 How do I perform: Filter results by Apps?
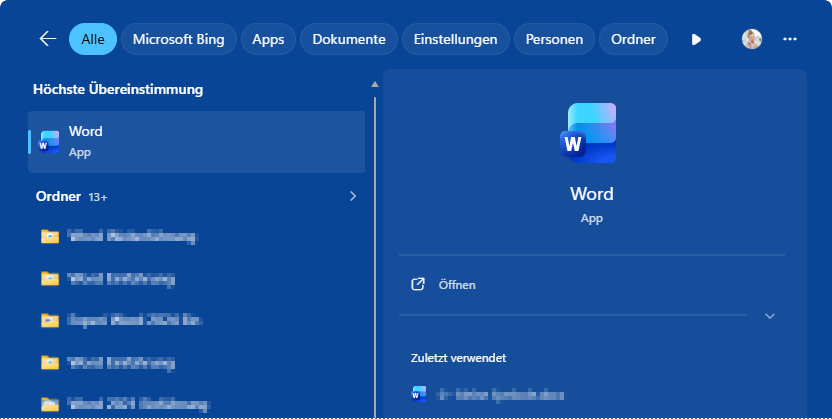point(268,39)
